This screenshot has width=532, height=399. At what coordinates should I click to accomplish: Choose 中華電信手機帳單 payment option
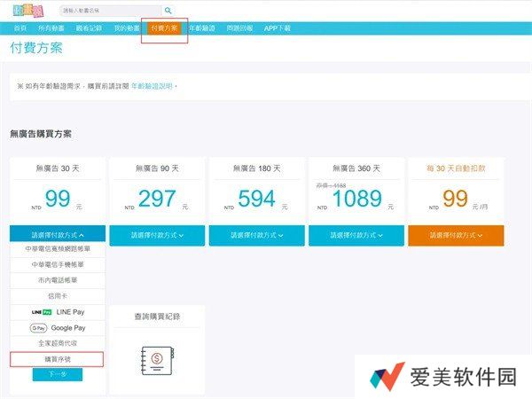tap(58, 264)
